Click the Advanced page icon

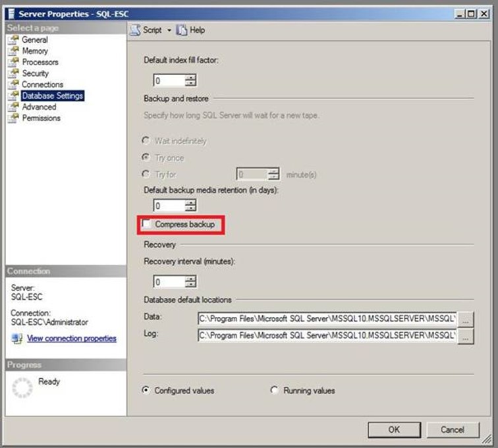[x=13, y=107]
